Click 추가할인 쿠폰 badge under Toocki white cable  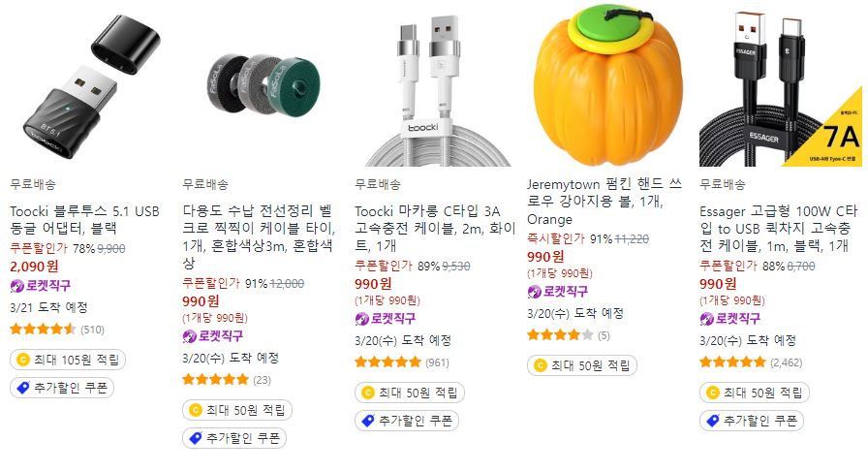407,420
